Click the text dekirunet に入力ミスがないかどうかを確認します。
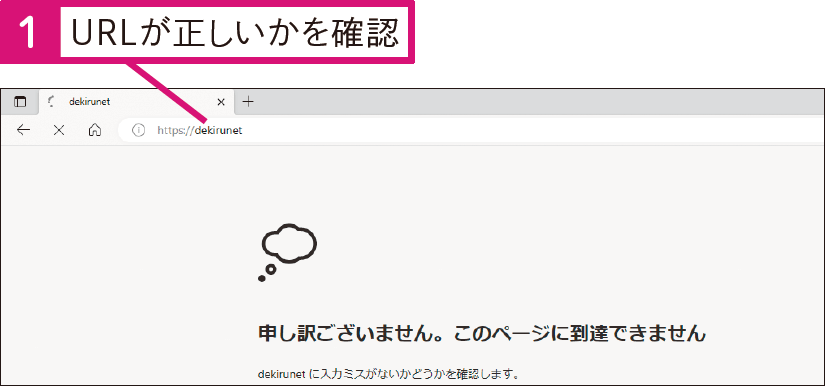Screen dimensions: 825x386 coord(389,375)
